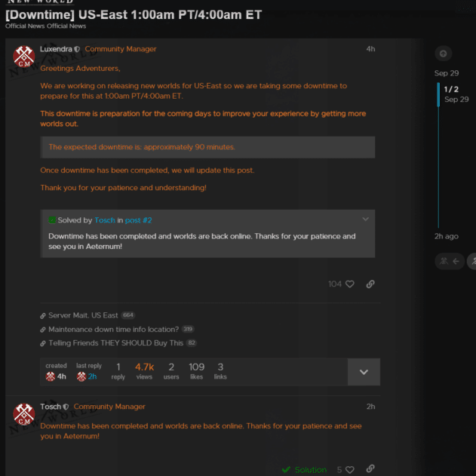Expand the solved answer quote chevron
This screenshot has height=476, width=476.
pyautogui.click(x=366, y=220)
